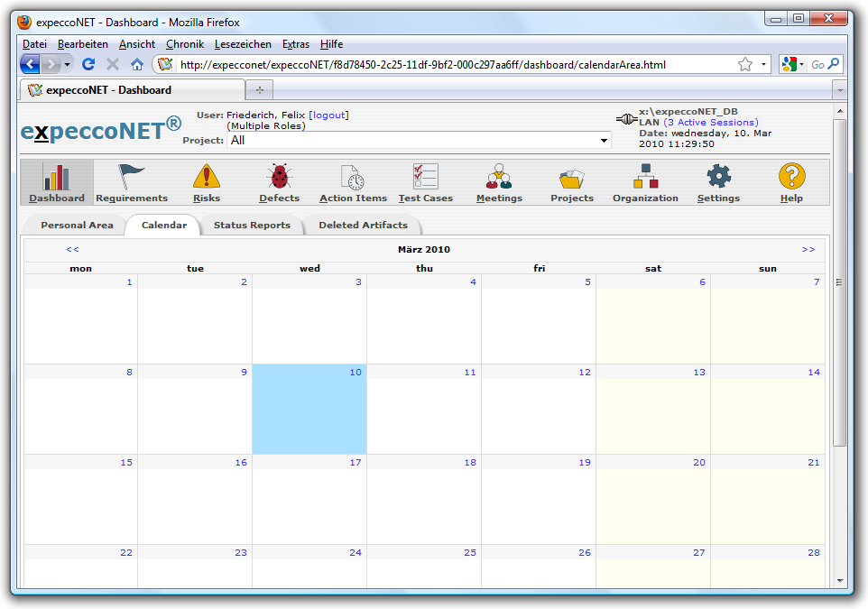
Task: Open the Defects ladybug icon
Action: [279, 178]
